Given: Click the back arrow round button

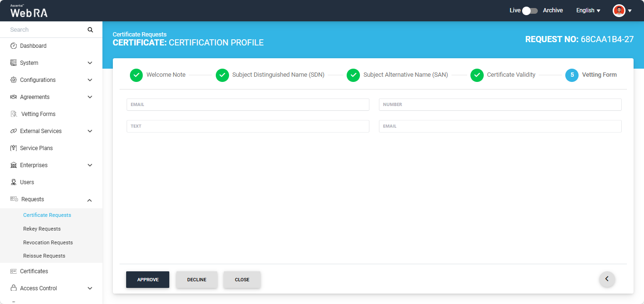Looking at the screenshot, I should 607,279.
